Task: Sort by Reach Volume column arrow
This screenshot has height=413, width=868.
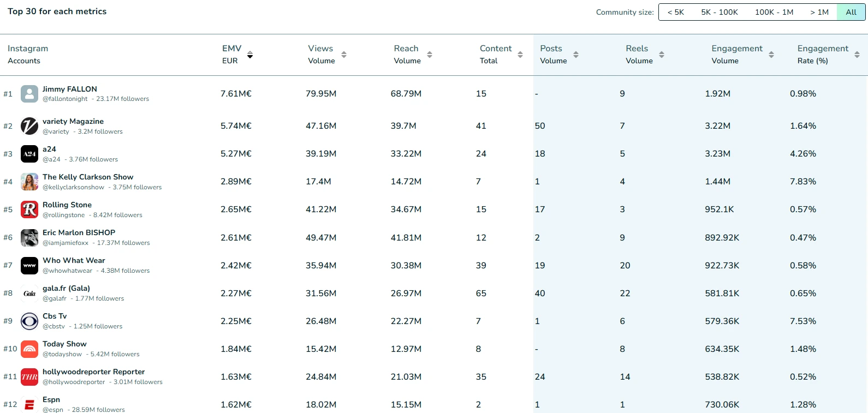Action: [430, 55]
